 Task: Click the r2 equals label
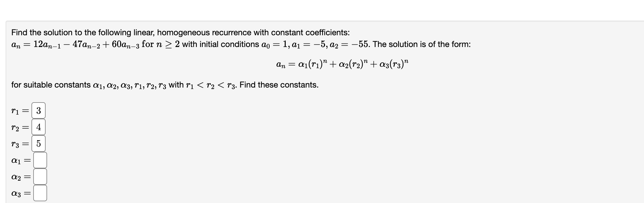click(x=21, y=127)
